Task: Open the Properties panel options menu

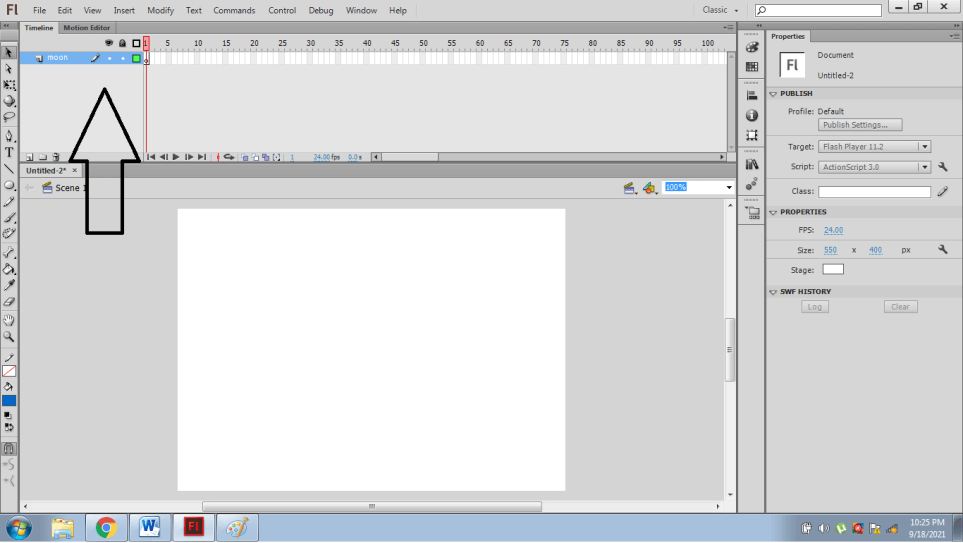Action: (954, 36)
